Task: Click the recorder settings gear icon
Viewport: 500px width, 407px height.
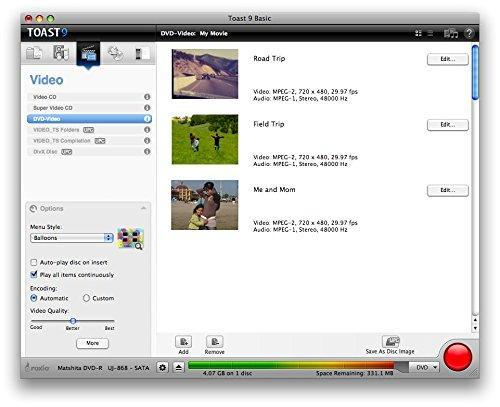Action: pyautogui.click(x=162, y=367)
